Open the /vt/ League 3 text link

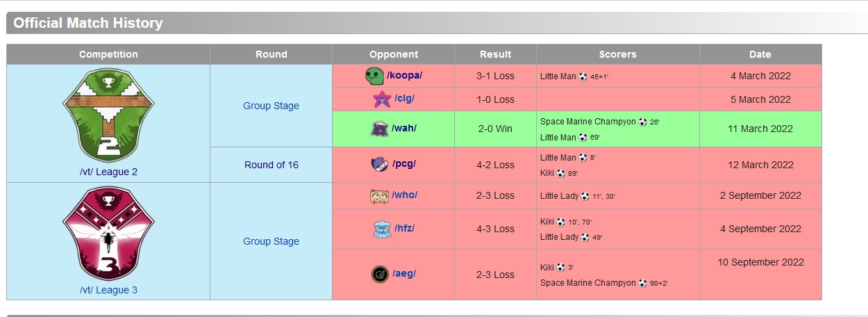[108, 290]
